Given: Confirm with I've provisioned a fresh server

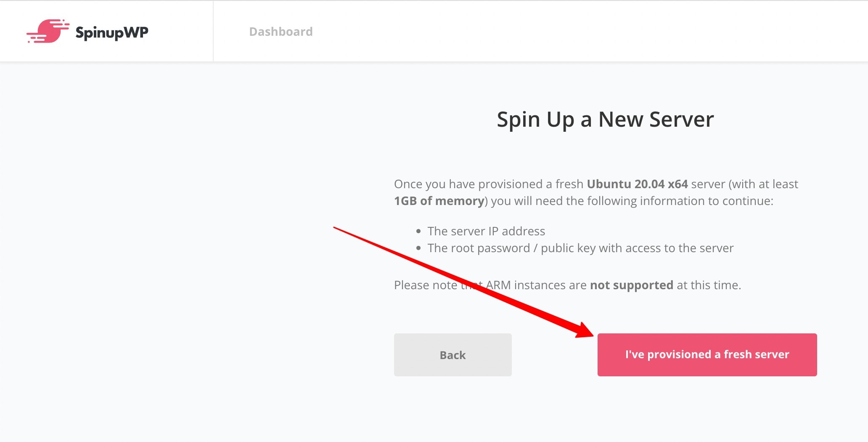Looking at the screenshot, I should (707, 355).
